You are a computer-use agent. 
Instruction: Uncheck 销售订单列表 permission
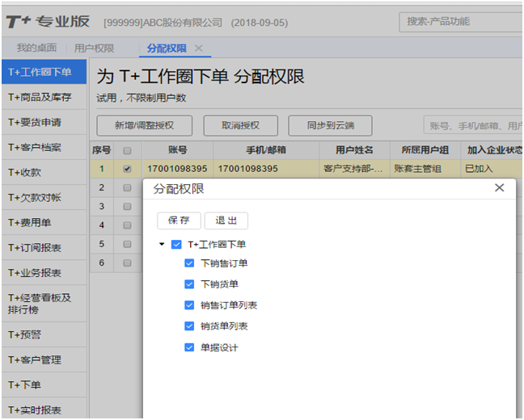click(189, 305)
